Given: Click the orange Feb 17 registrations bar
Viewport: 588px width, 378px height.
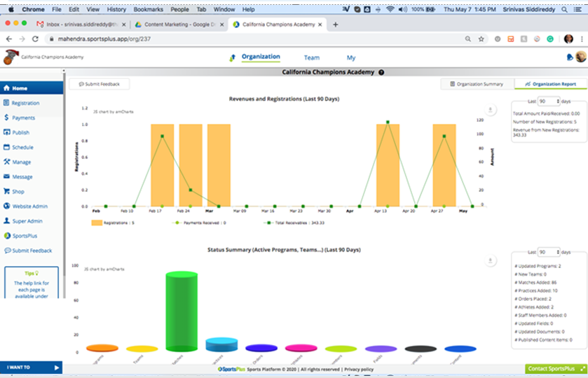Looking at the screenshot, I should [x=163, y=165].
